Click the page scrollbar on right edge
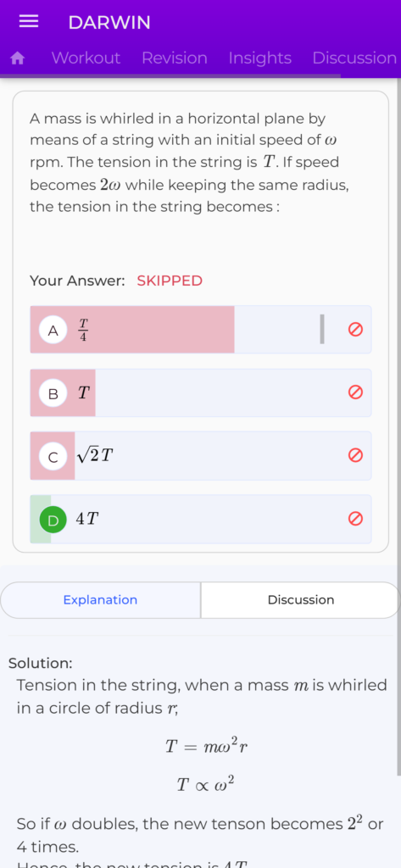This screenshot has width=401, height=868. click(398, 426)
